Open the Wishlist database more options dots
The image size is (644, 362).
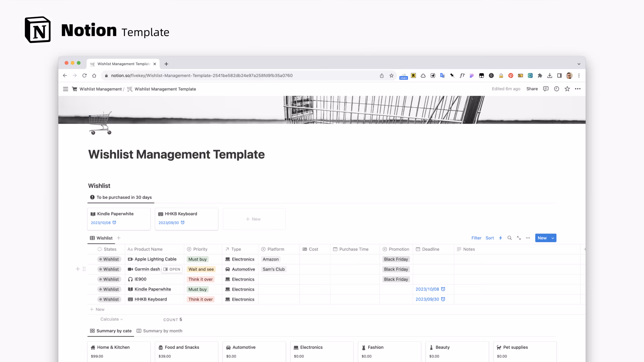(528, 238)
